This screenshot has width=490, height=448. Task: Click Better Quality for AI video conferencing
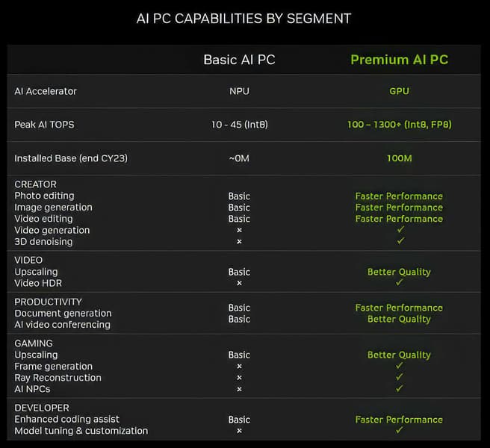[400, 319]
